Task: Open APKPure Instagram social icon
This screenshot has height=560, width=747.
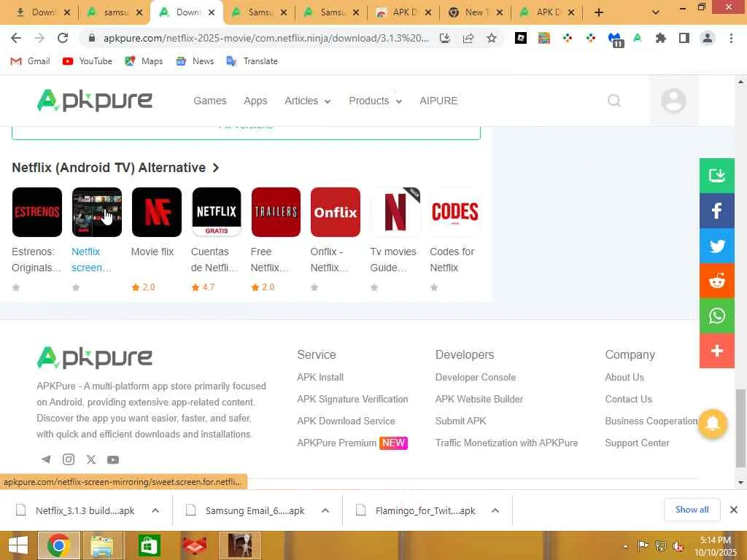Action: (x=69, y=459)
